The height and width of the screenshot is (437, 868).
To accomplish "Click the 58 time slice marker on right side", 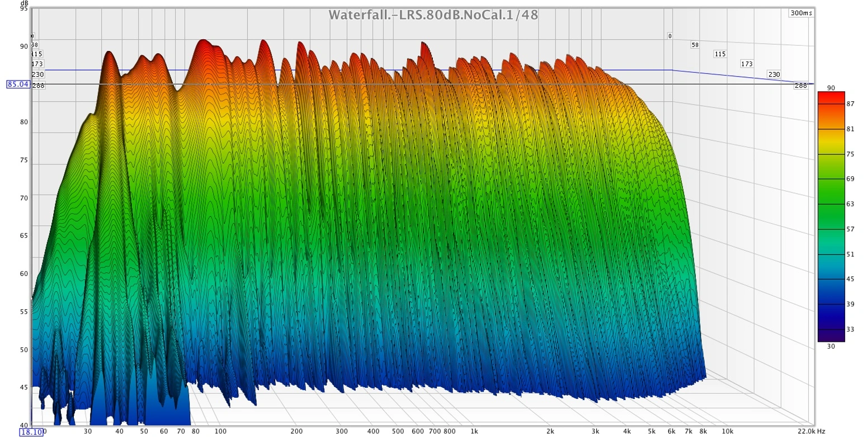I will tap(695, 45).
